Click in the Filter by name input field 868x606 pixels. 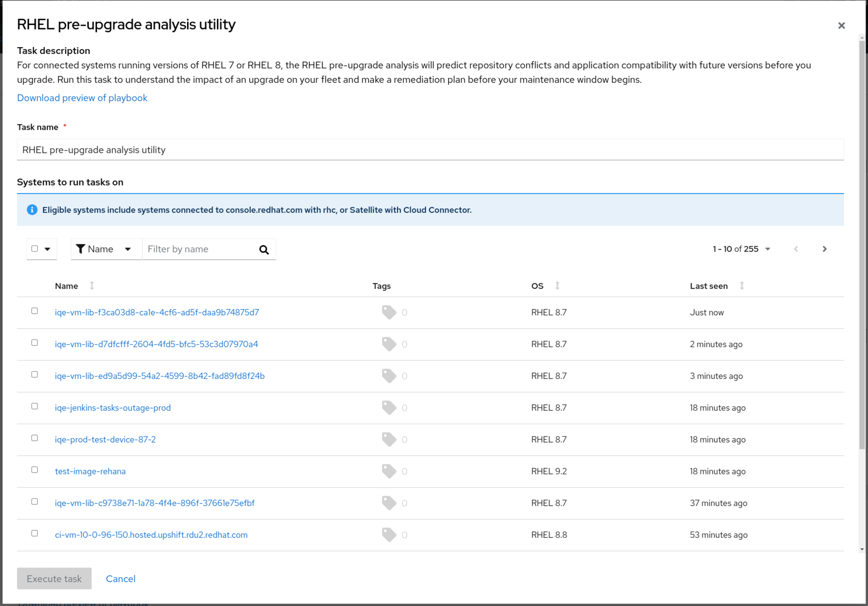point(198,249)
